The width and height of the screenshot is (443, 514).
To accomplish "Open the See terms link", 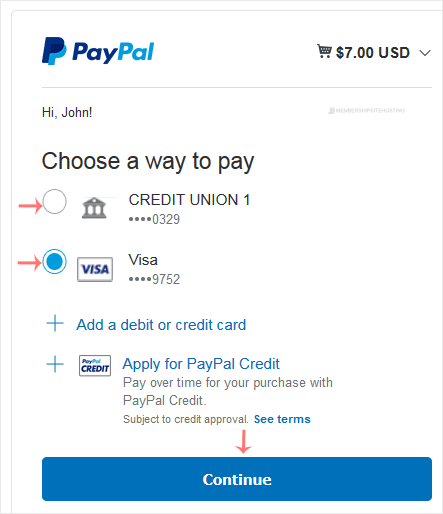I will tap(282, 419).
